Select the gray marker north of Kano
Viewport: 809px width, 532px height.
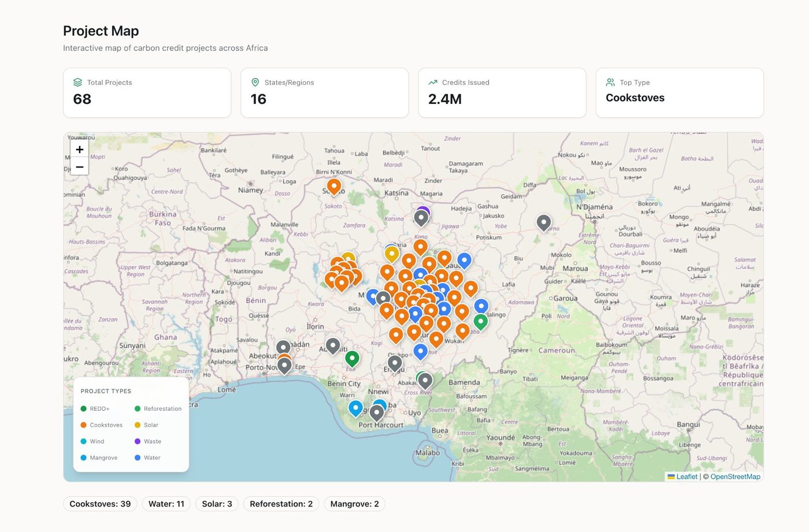click(421, 218)
